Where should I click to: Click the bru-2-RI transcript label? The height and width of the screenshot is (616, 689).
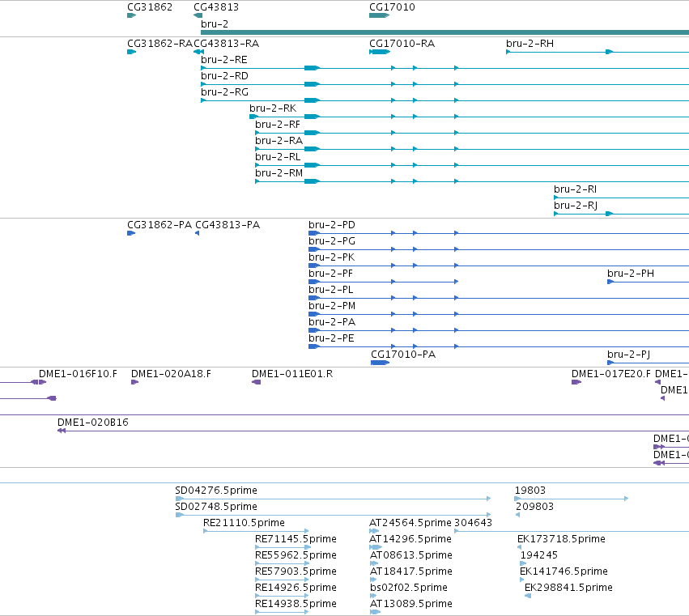click(x=575, y=189)
